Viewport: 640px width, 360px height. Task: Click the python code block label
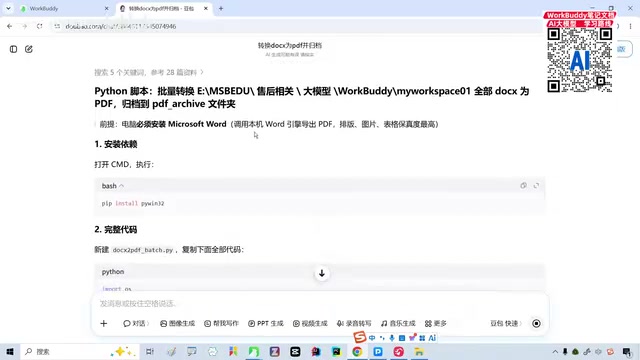pos(113,272)
